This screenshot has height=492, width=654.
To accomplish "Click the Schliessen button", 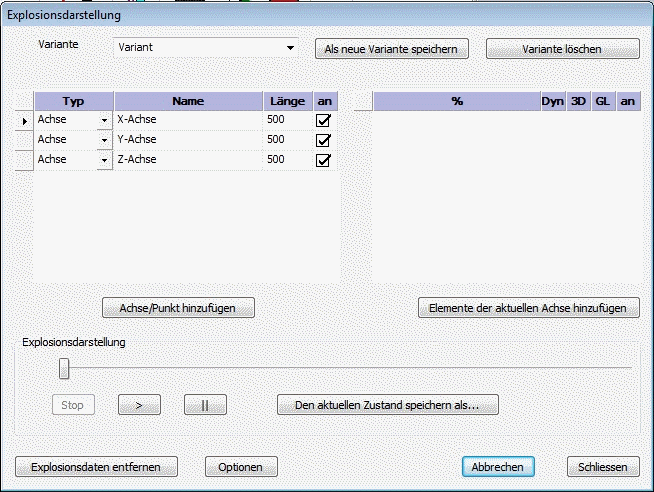I will [x=603, y=467].
